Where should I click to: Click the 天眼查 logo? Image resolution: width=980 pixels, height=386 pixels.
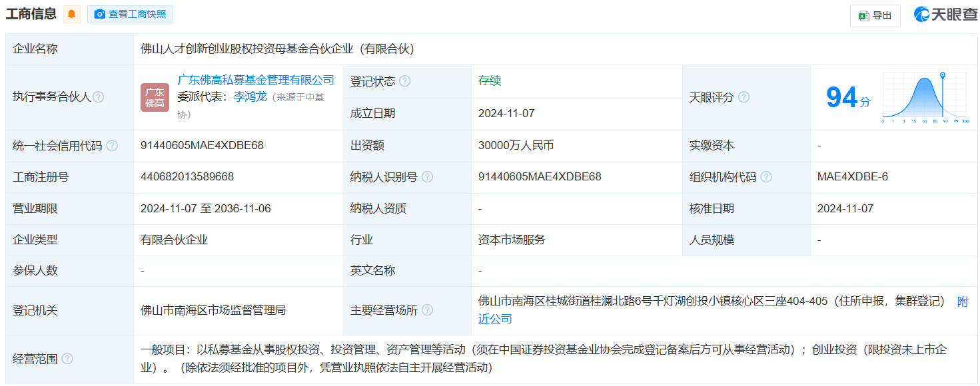click(x=945, y=14)
